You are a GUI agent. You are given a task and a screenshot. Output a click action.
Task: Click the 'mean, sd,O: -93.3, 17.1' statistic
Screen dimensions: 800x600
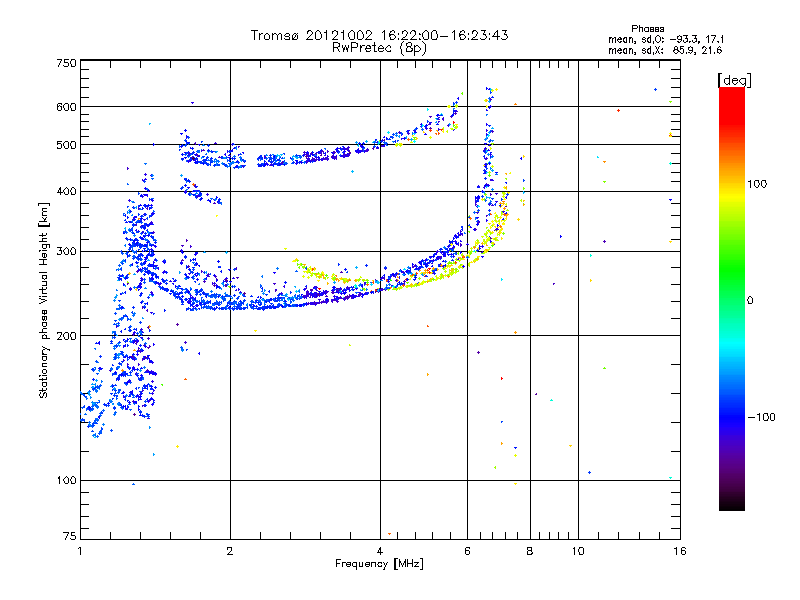pyautogui.click(x=665, y=39)
